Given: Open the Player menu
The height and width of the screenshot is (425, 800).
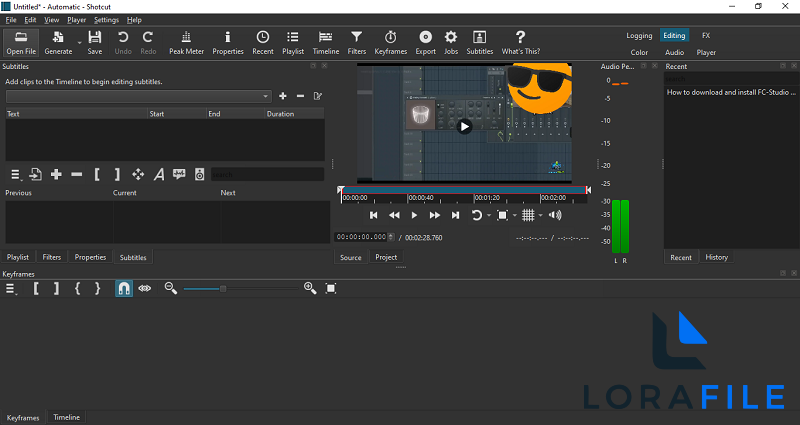Looking at the screenshot, I should click(x=76, y=20).
